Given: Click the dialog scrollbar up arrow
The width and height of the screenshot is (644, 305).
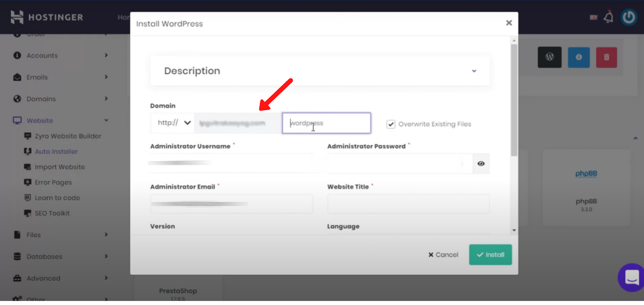Looking at the screenshot, I should pyautogui.click(x=514, y=41).
